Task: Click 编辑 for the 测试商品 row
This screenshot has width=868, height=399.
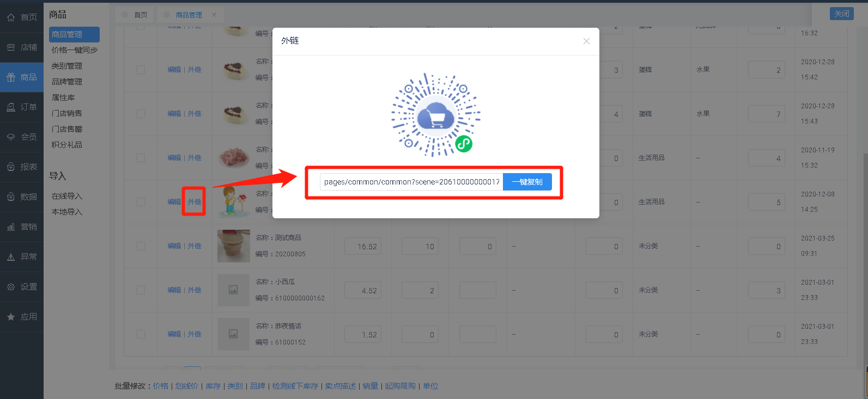Action: click(x=174, y=246)
